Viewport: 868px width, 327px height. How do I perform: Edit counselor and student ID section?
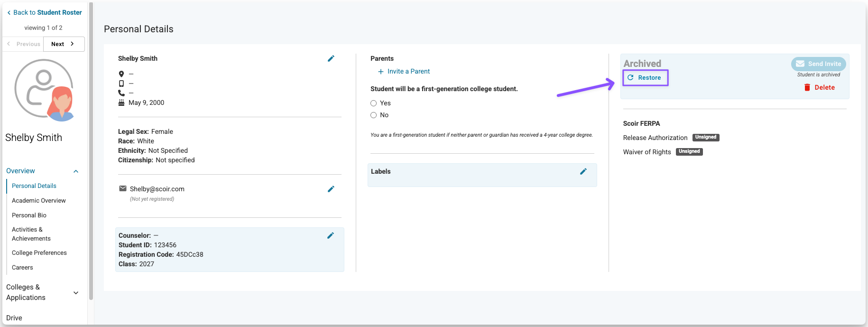(x=331, y=235)
